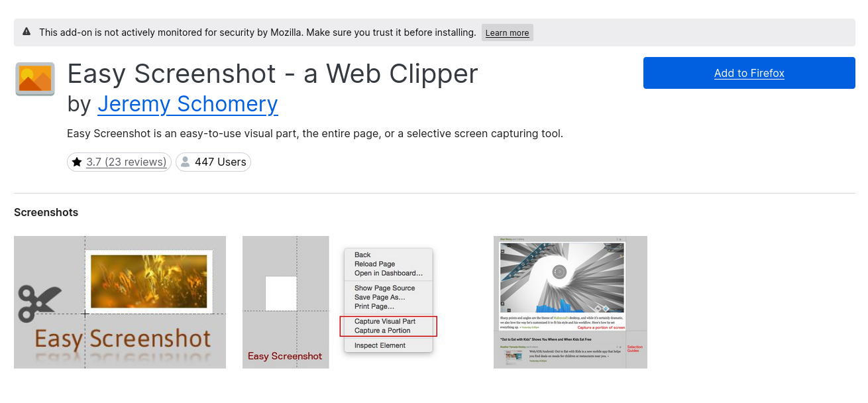Open the first screenshot with scissors logo
This screenshot has width=868, height=403.
[x=120, y=302]
